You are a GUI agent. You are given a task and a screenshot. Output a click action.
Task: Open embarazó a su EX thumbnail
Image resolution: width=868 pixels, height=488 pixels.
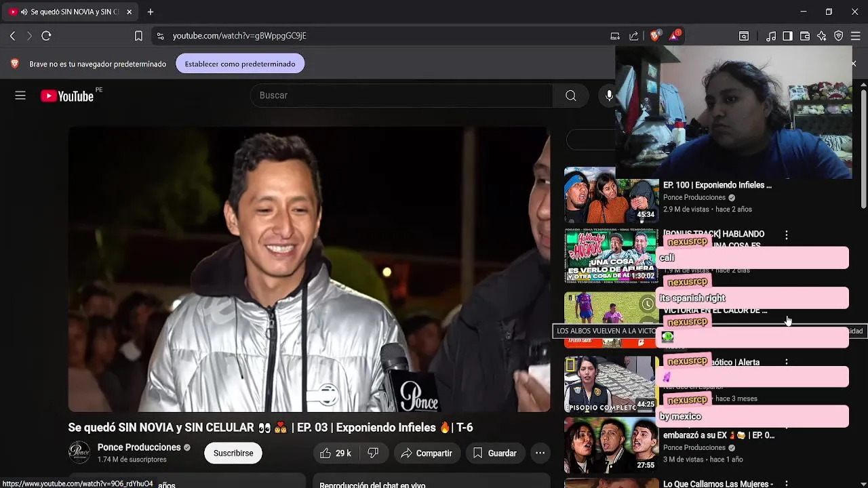tap(611, 445)
